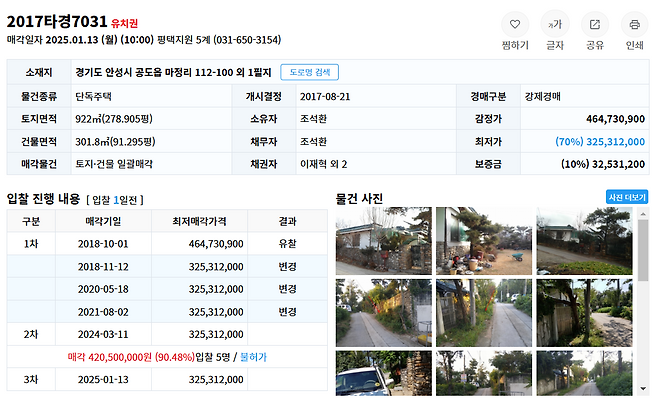
Task: Click the 매각 420,500,000원 (90.48%) text
Action: pos(131,357)
